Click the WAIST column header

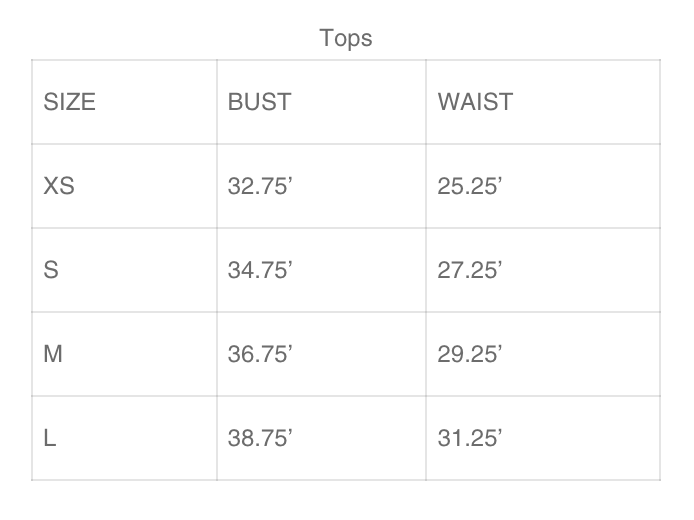click(474, 102)
